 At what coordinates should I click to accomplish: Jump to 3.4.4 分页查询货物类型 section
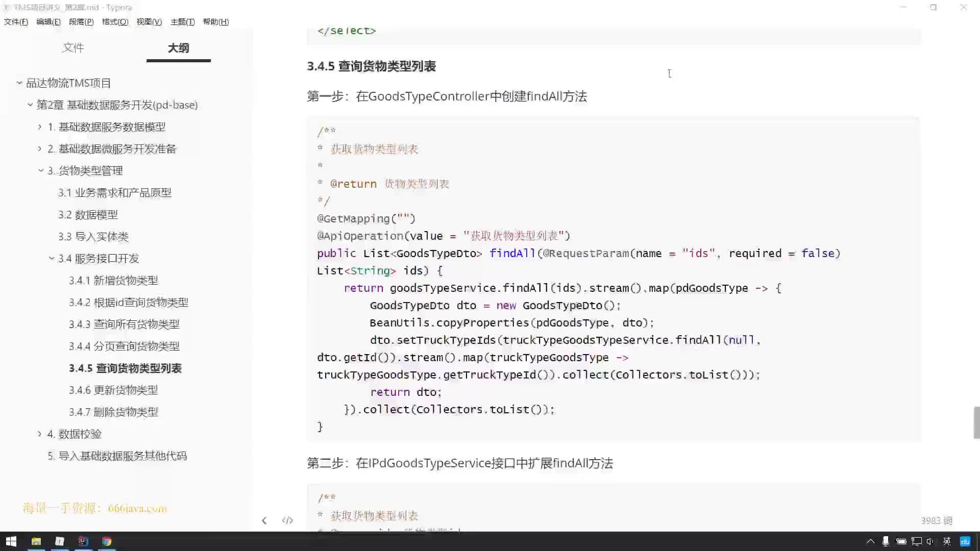[124, 346]
